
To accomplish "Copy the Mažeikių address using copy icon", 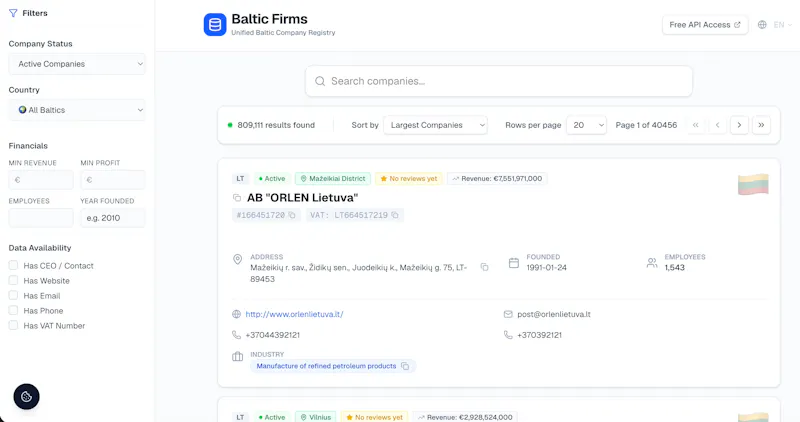I will point(484,267).
